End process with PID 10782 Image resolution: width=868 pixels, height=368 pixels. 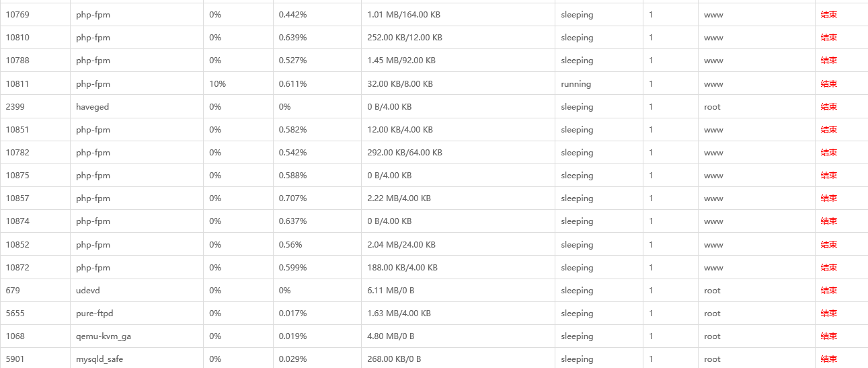coord(828,153)
